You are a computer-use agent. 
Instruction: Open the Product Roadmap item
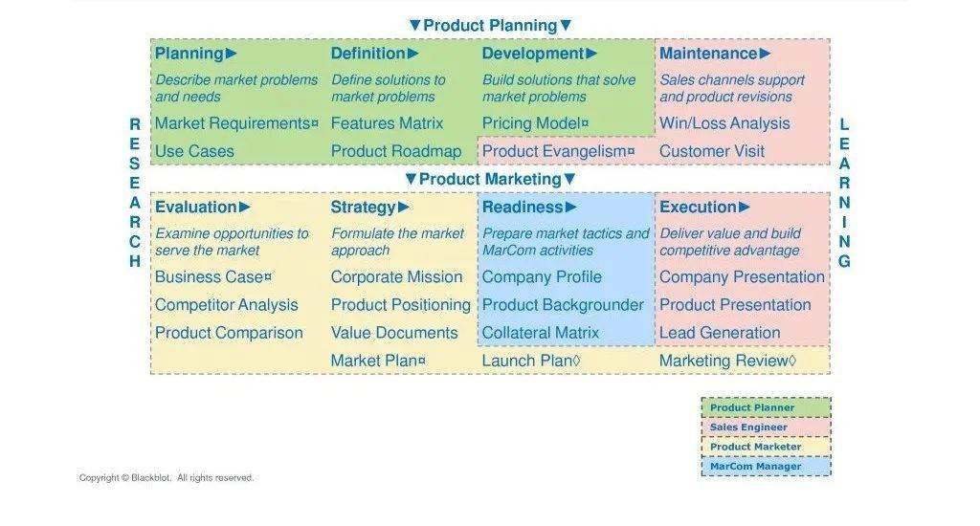pos(396,151)
